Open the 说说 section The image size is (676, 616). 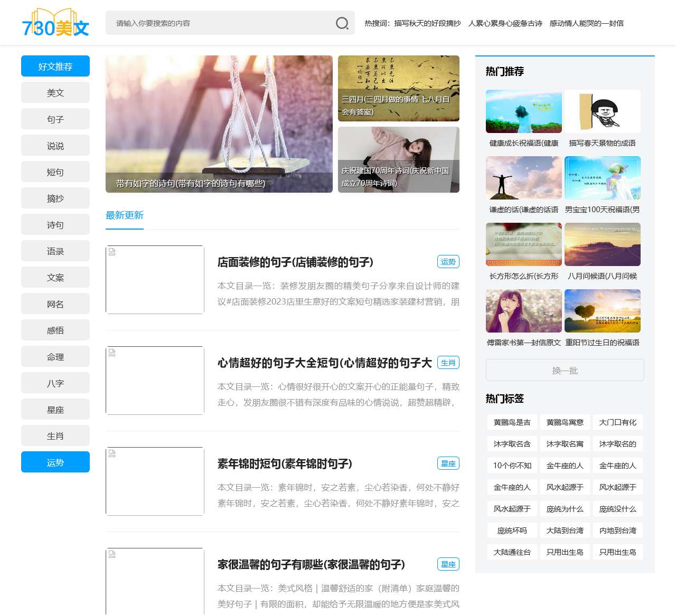coord(55,145)
